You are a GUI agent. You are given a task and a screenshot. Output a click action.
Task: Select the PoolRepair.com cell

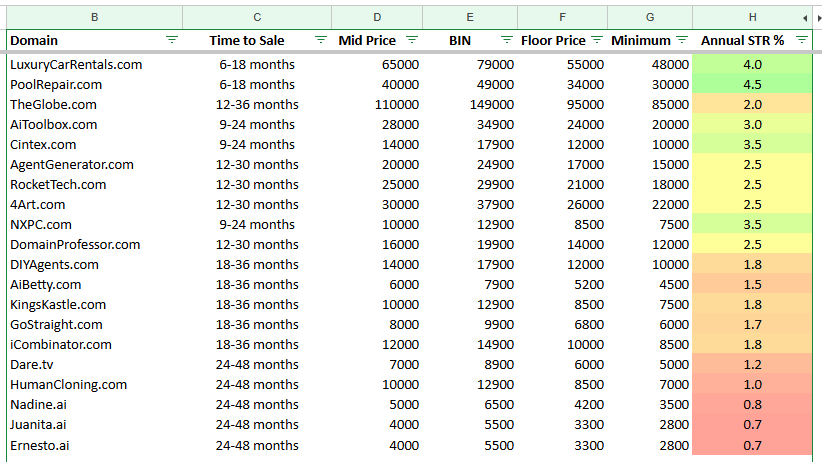pyautogui.click(x=94, y=84)
